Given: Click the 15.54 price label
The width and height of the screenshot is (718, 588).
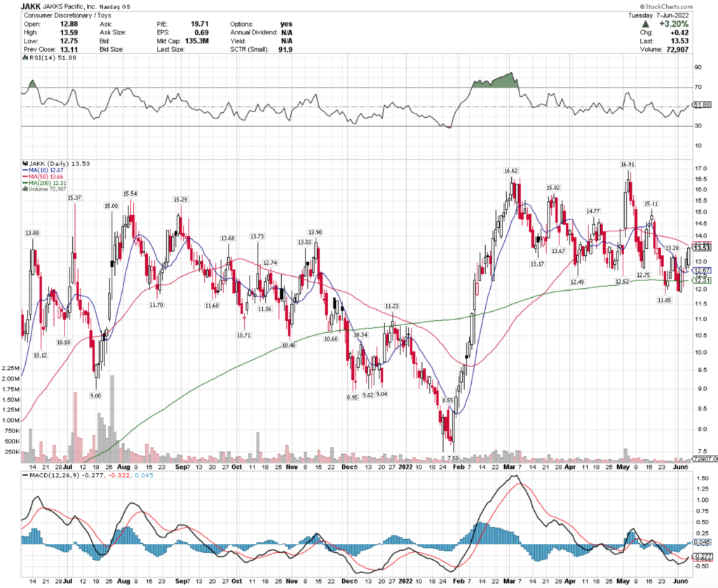Looking at the screenshot, I should (130, 193).
